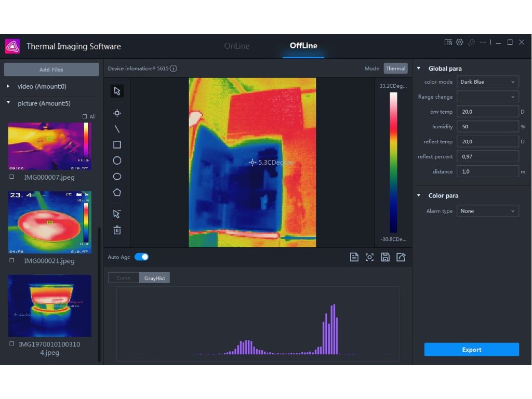532x399 pixels.
Task: Click the file list vertical scrollbar
Action: [99, 295]
